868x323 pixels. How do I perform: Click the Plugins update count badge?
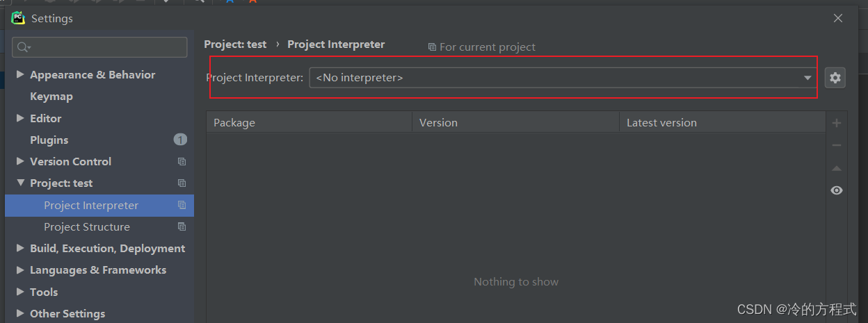[x=180, y=140]
